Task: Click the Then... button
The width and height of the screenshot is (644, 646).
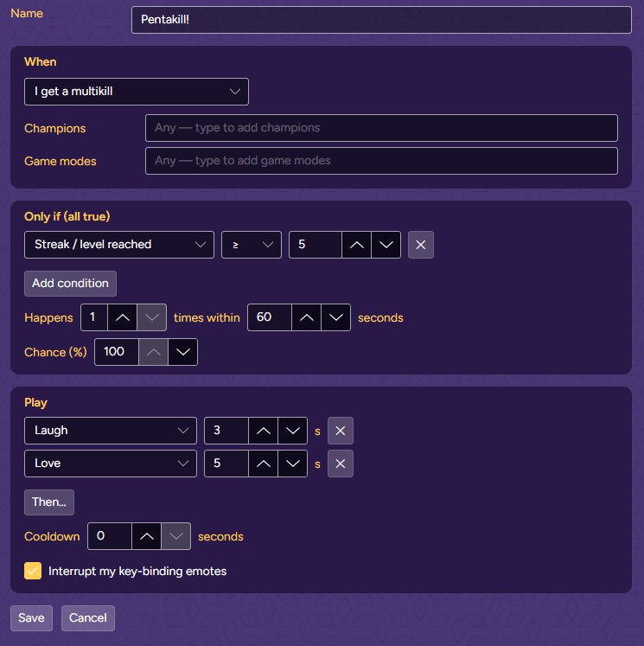Action: [49, 502]
